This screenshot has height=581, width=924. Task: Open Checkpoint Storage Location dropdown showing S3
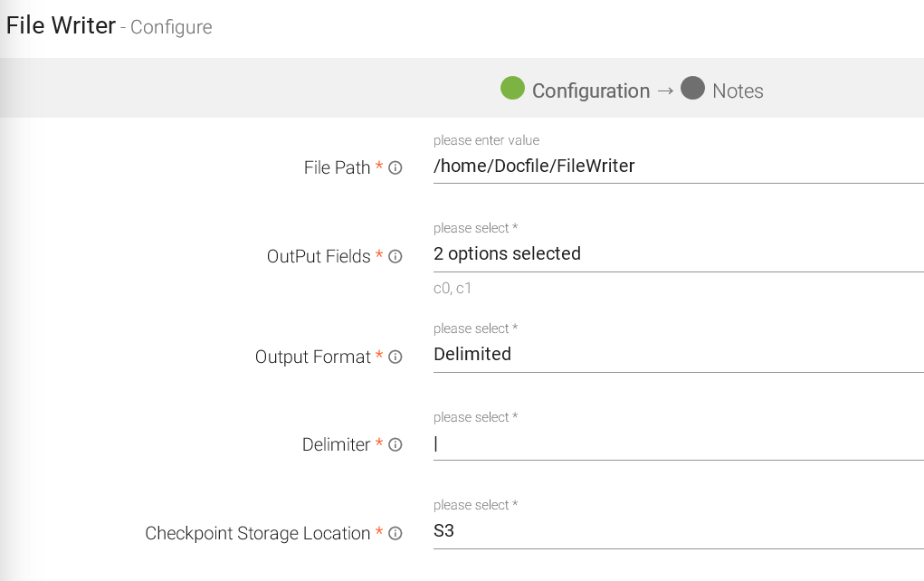(678, 531)
